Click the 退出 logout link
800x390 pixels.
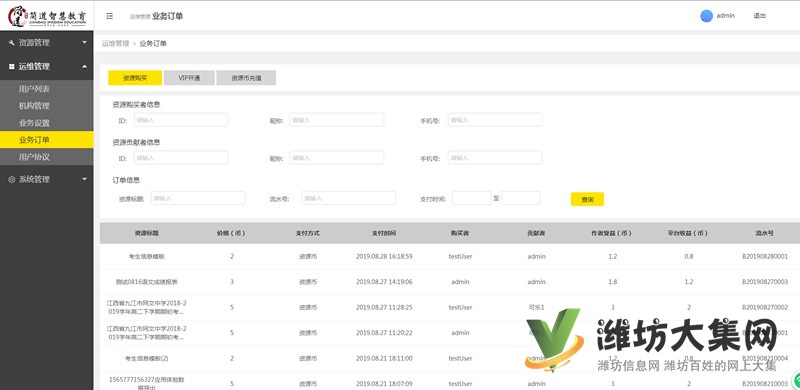click(759, 16)
